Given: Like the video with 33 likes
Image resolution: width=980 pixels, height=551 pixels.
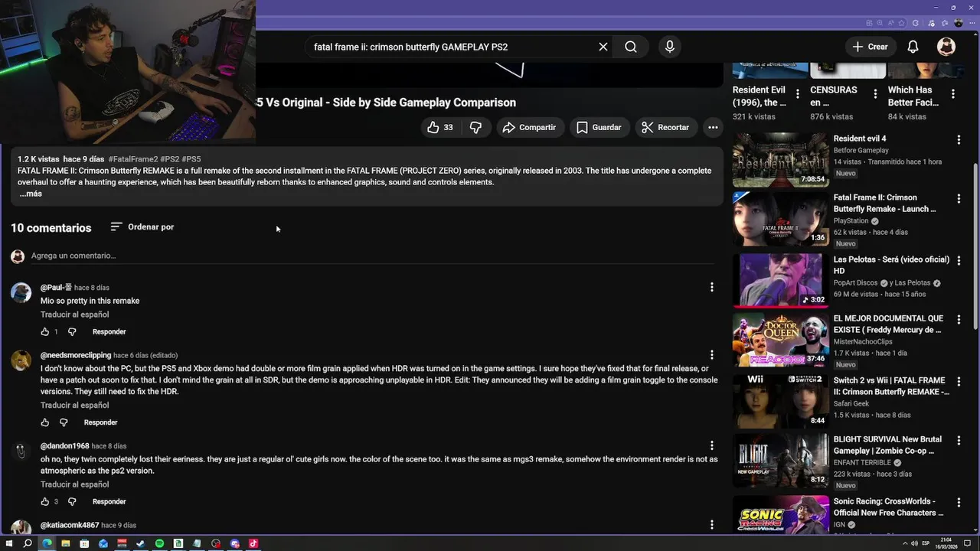Looking at the screenshot, I should (440, 127).
